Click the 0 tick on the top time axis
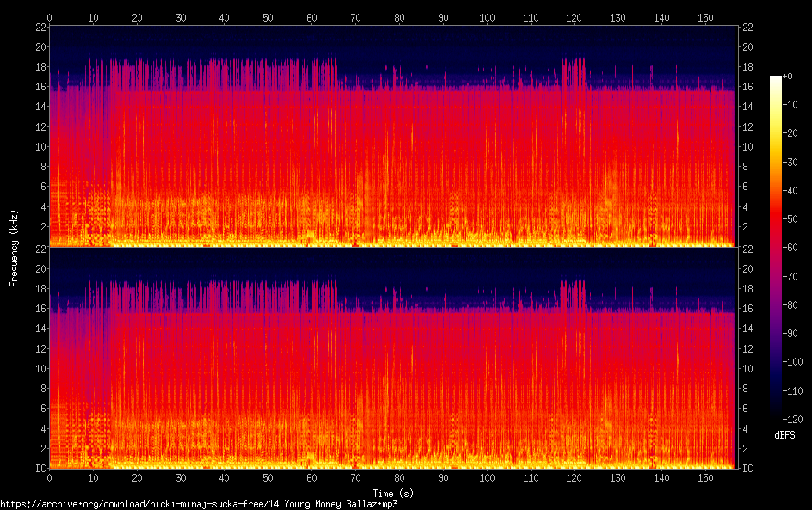The image size is (812, 510). 50,17
